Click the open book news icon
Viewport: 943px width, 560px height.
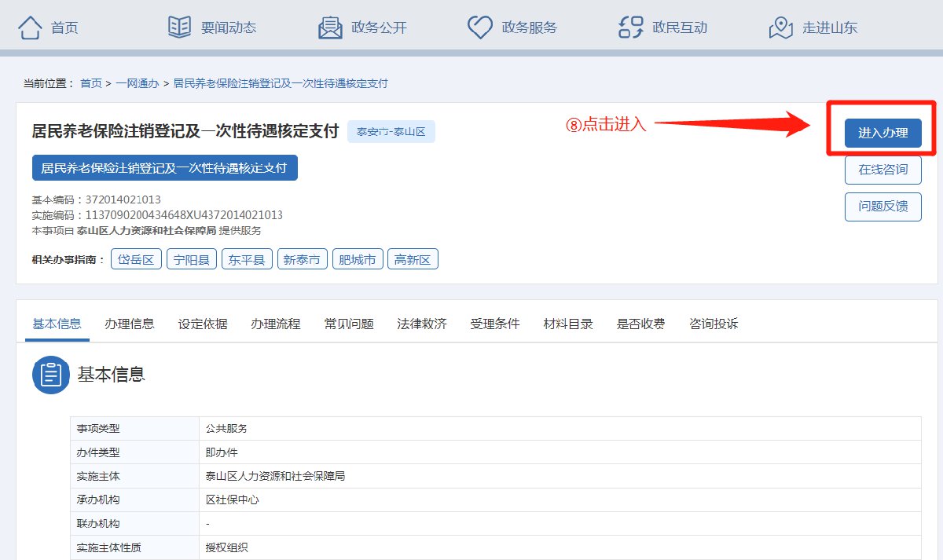pyautogui.click(x=179, y=27)
